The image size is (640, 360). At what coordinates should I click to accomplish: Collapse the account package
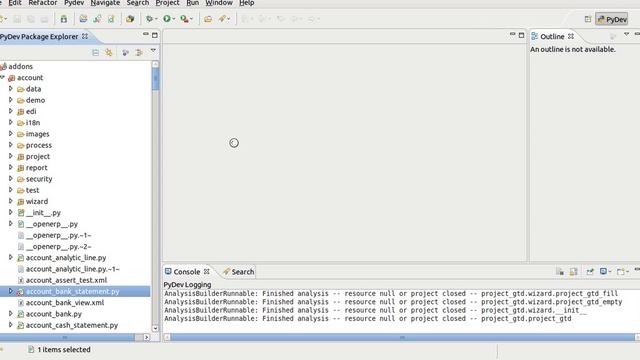click(x=2, y=77)
